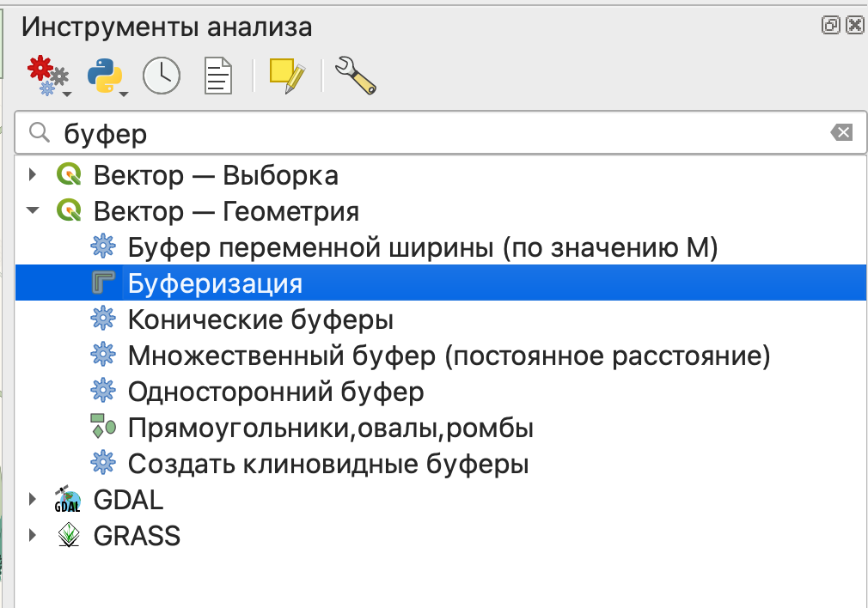
Task: Clear the search field text
Action: [x=841, y=133]
